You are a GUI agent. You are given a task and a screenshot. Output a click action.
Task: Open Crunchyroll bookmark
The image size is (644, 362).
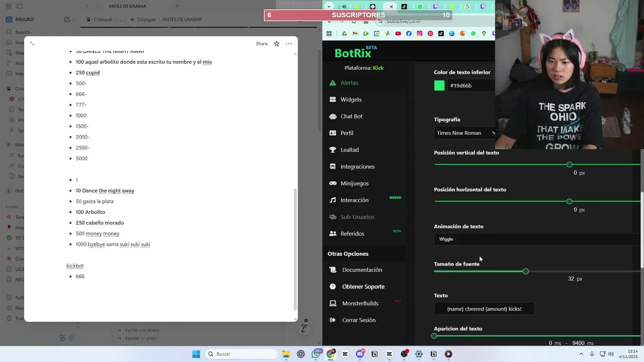click(x=462, y=34)
